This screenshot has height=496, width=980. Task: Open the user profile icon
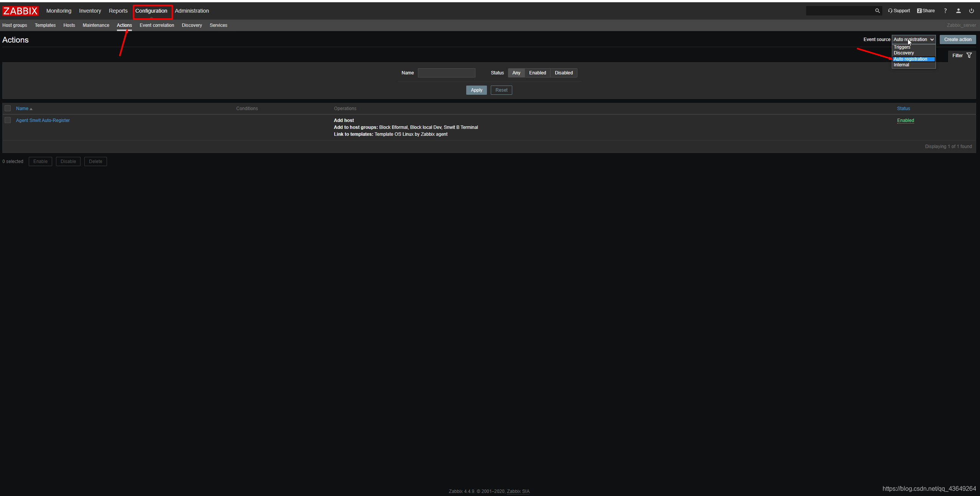(958, 11)
